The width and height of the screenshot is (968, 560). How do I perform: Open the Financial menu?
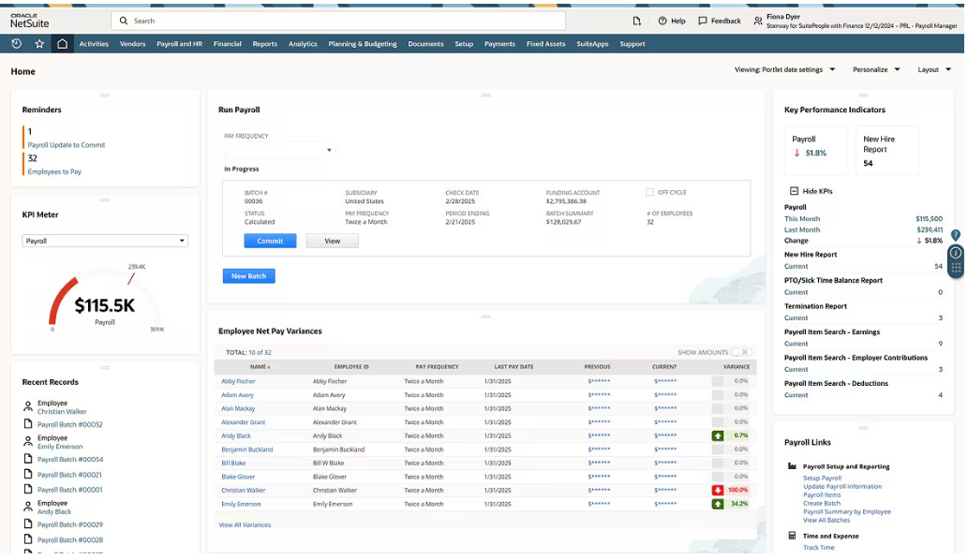(x=227, y=44)
